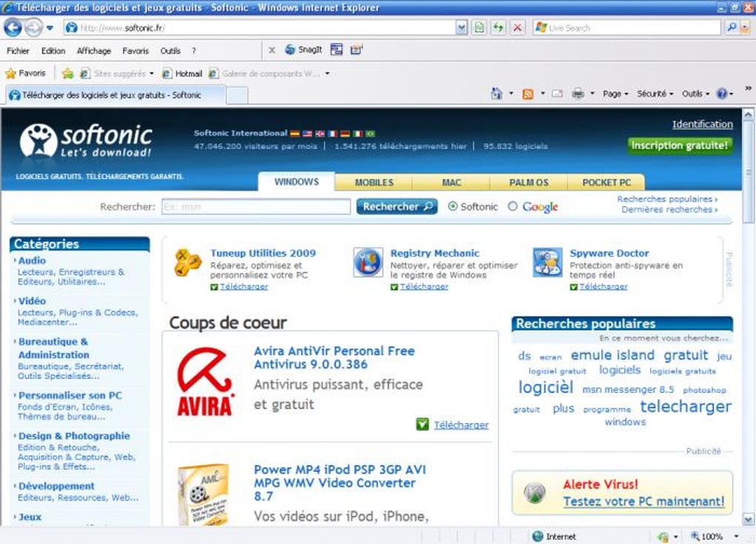Open the Affichage menu
The height and width of the screenshot is (544, 756).
coord(94,50)
